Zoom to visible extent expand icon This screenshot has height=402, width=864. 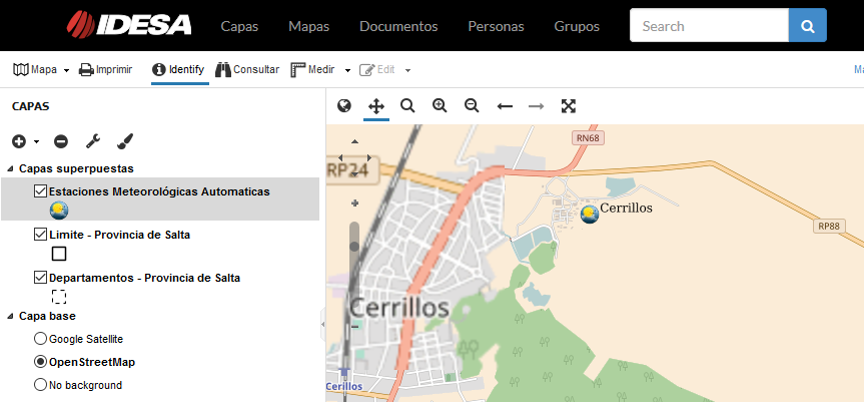pyautogui.click(x=568, y=106)
